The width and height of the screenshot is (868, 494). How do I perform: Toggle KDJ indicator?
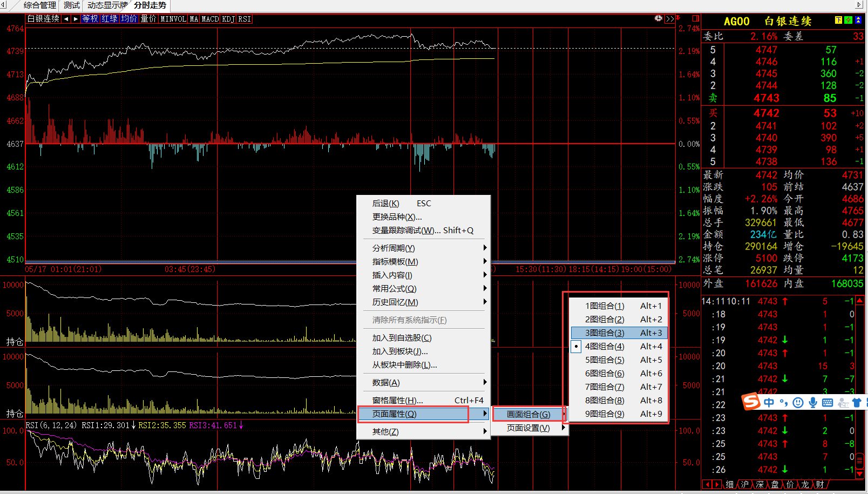point(229,19)
